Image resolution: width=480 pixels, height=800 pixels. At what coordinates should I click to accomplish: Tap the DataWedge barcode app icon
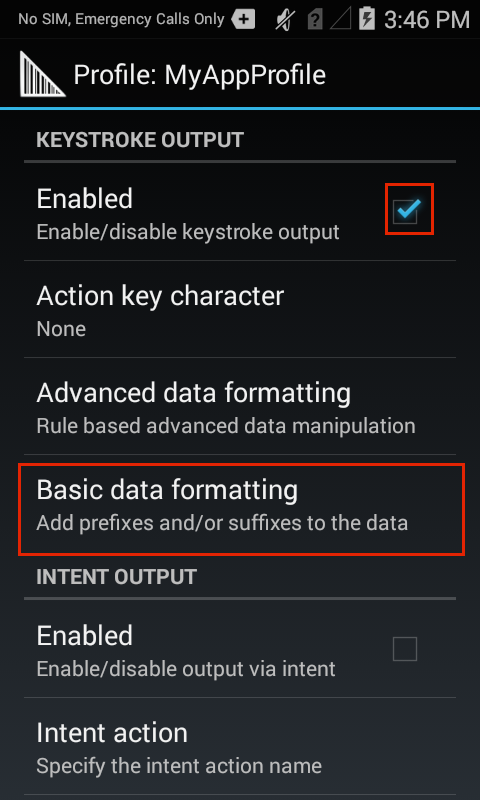point(42,74)
